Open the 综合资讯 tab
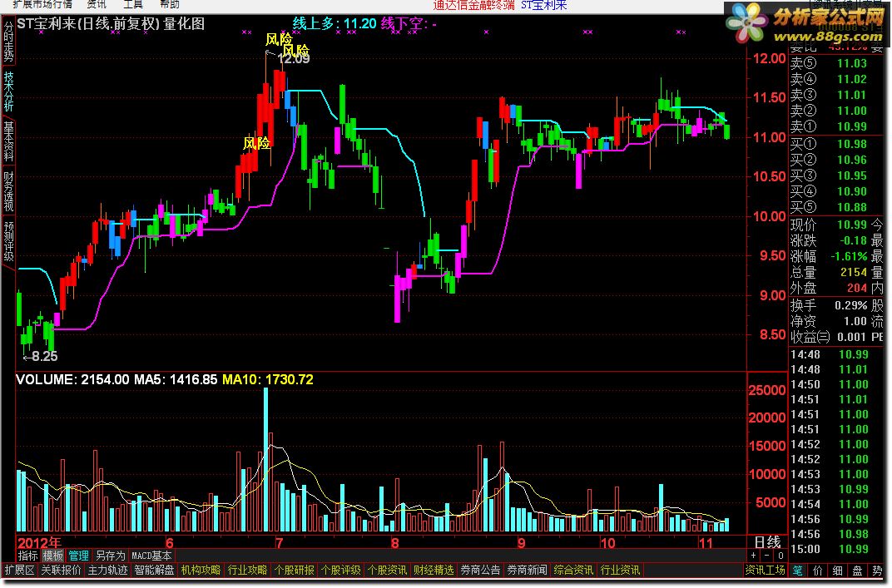This screenshot has width=892, height=588. point(573,570)
